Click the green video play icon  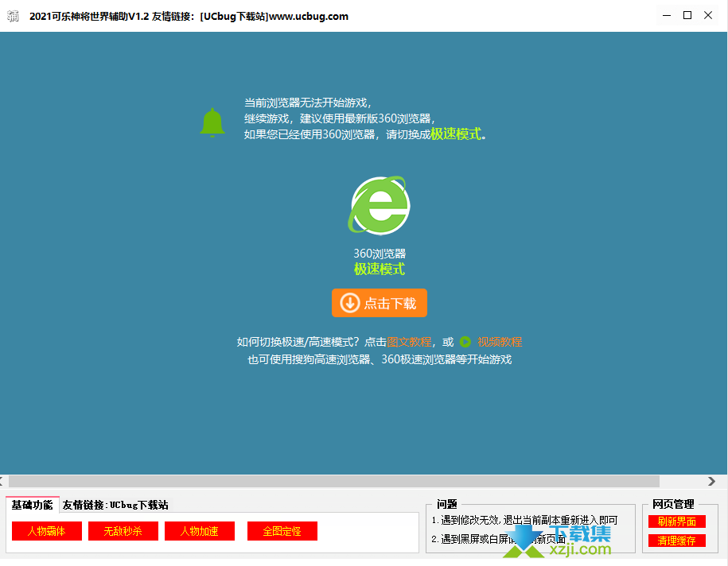click(x=465, y=342)
